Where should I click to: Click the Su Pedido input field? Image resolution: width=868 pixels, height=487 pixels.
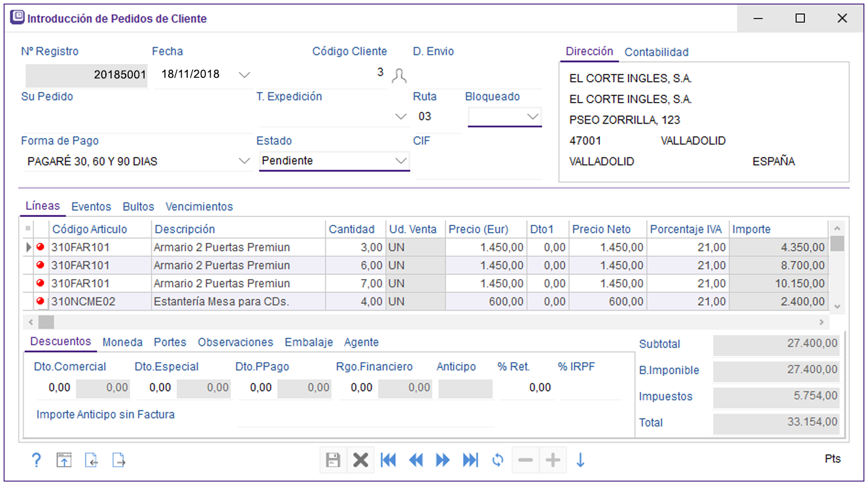(137, 118)
